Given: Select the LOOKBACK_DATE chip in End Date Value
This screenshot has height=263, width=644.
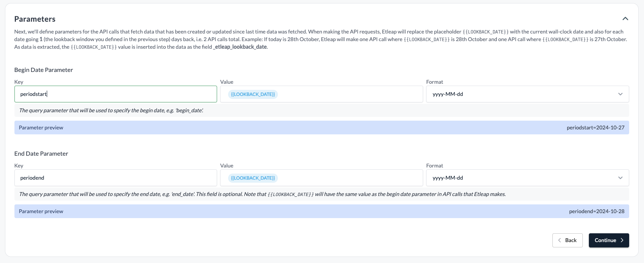Looking at the screenshot, I should point(253,178).
